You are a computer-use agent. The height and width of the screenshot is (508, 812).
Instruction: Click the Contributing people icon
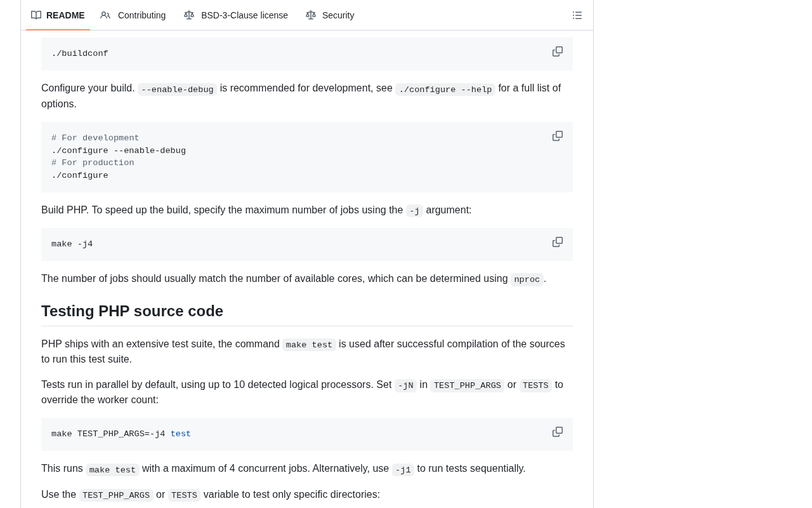pyautogui.click(x=105, y=15)
